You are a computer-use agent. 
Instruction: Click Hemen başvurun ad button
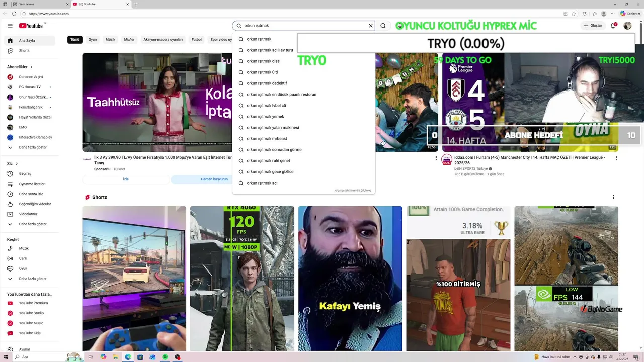pos(214,179)
